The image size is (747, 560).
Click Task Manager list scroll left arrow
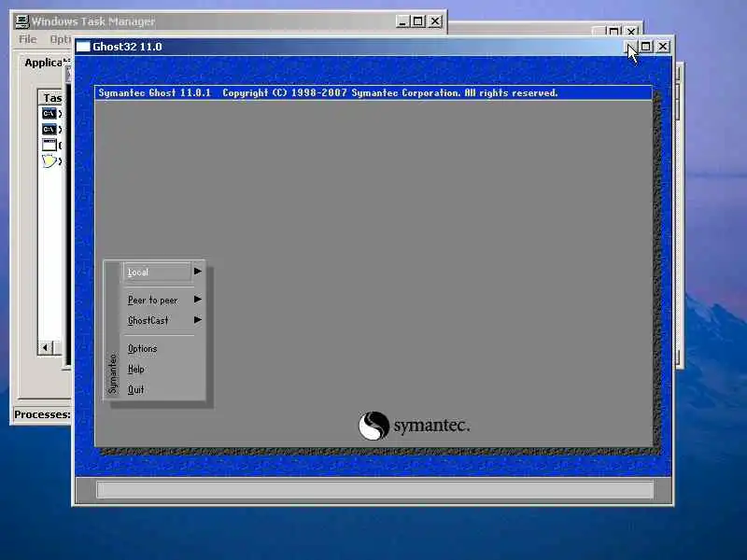[x=45, y=347]
